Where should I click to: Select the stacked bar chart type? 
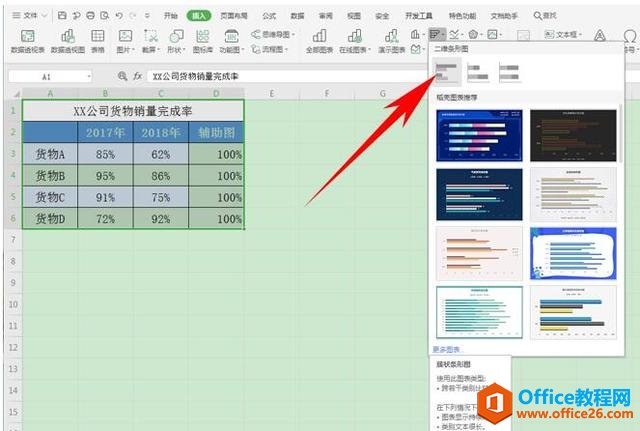(478, 72)
